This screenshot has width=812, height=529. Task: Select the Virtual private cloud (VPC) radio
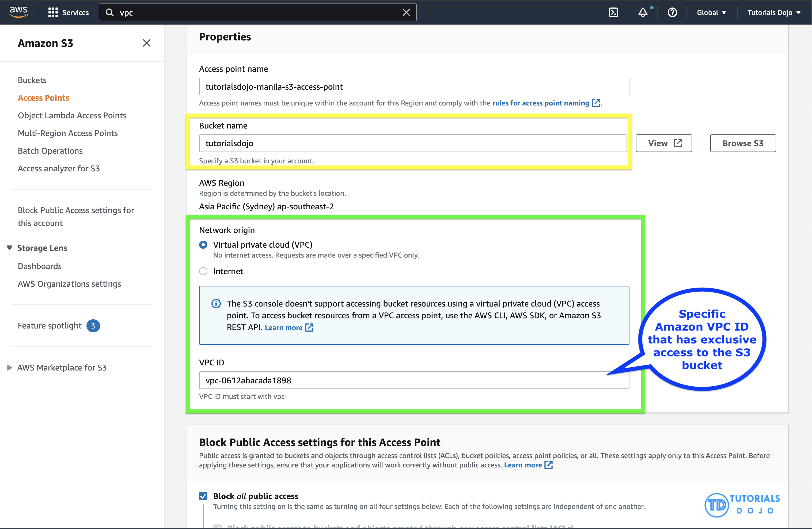[203, 245]
